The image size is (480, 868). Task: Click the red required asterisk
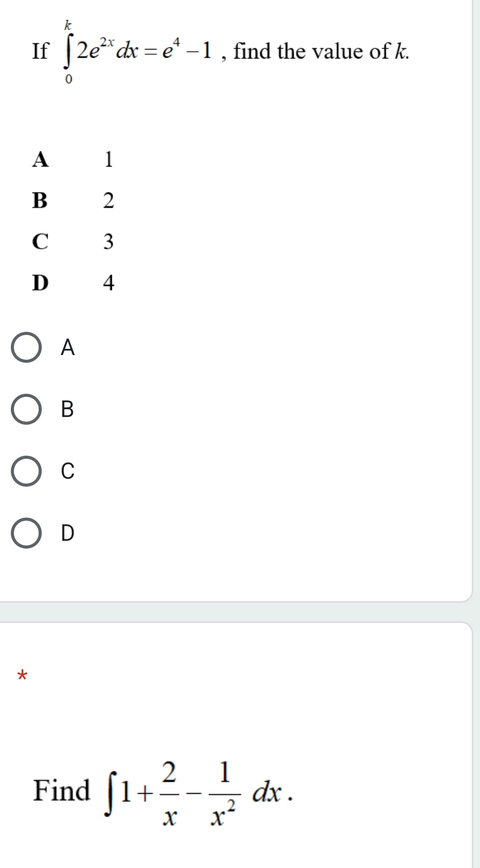[22, 675]
